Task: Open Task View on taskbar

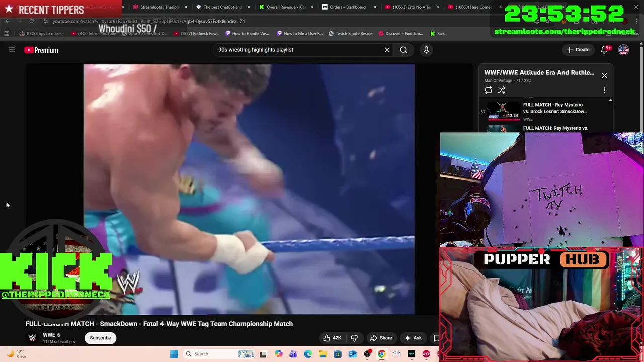Action: pos(263,354)
